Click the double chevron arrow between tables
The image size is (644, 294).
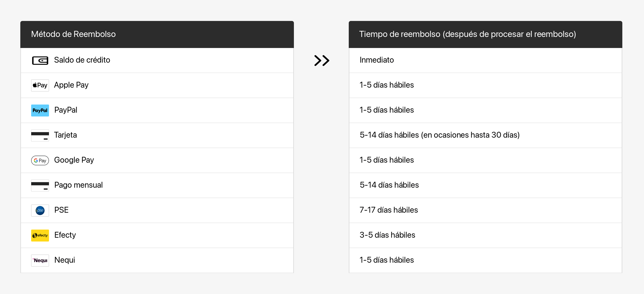point(321,60)
